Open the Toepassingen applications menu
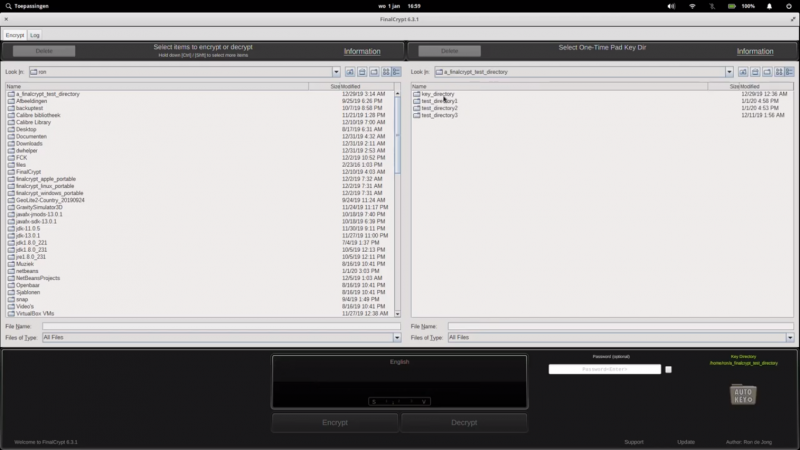 (x=27, y=6)
